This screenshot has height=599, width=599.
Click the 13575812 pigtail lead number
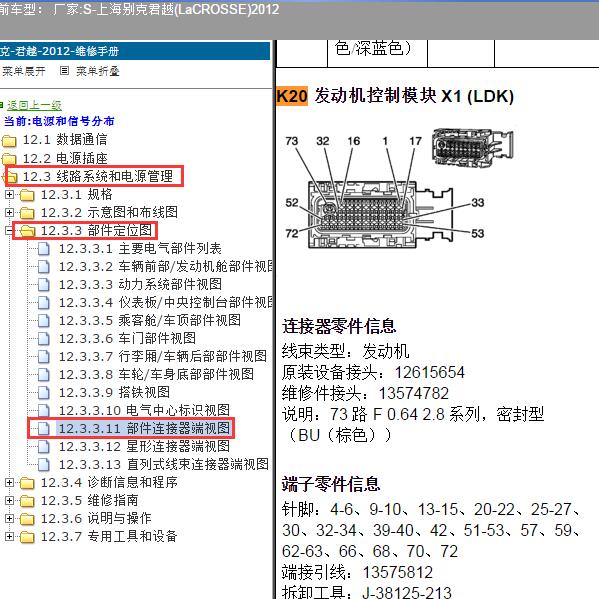(398, 572)
